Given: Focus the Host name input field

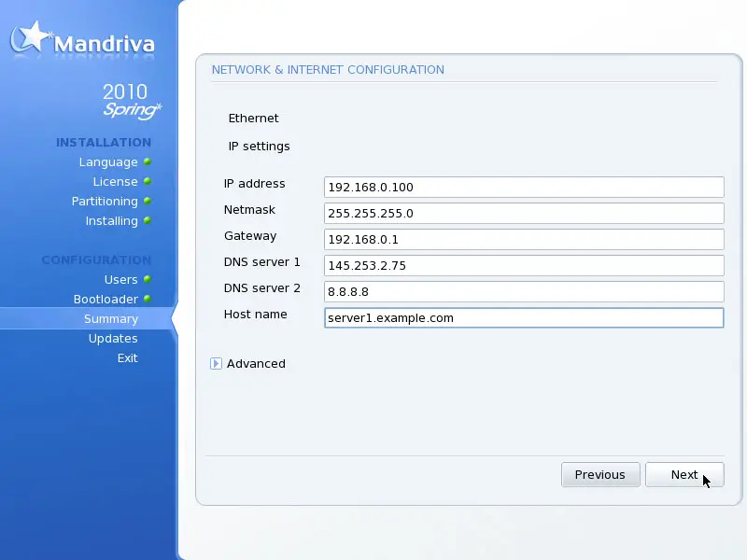Looking at the screenshot, I should (524, 318).
